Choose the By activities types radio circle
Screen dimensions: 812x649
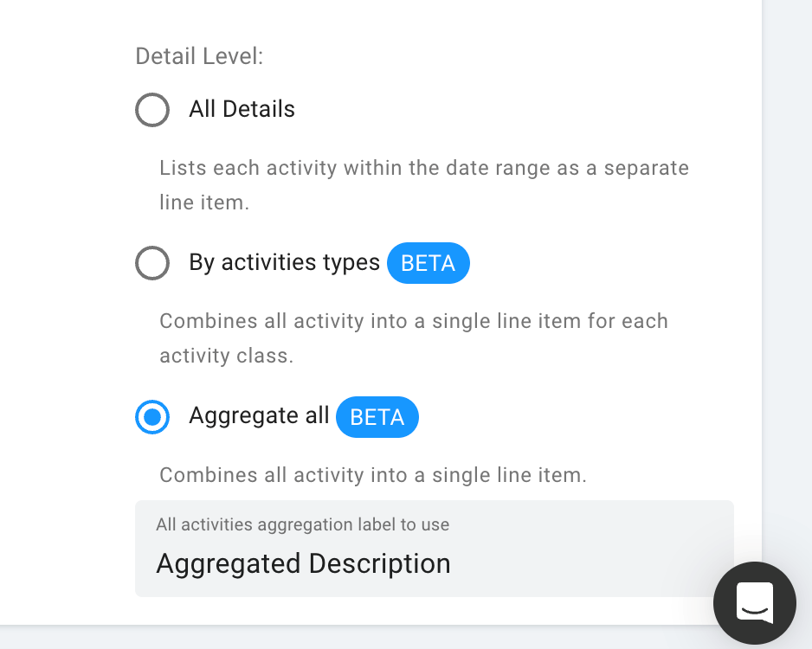152,263
